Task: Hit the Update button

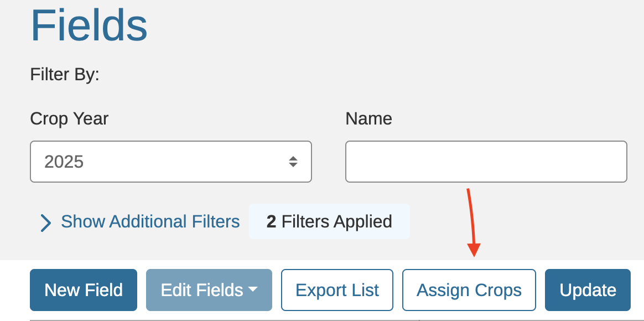Action: [x=588, y=290]
